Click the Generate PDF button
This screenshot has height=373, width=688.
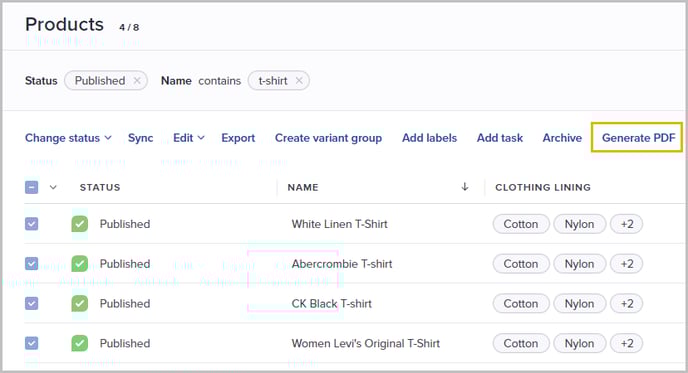click(x=638, y=138)
